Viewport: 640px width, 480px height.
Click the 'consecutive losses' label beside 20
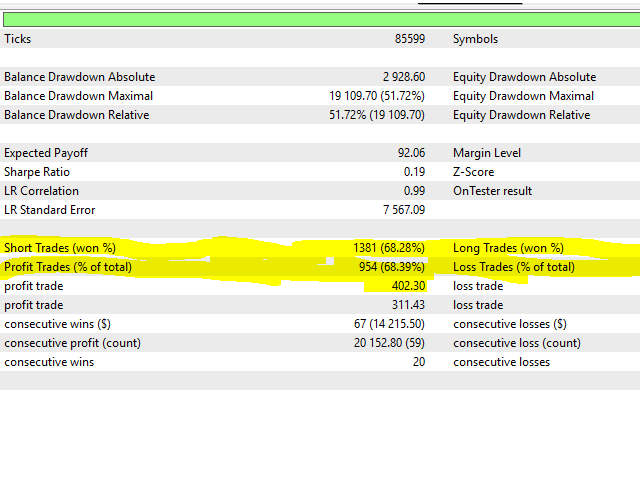pyautogui.click(x=502, y=362)
